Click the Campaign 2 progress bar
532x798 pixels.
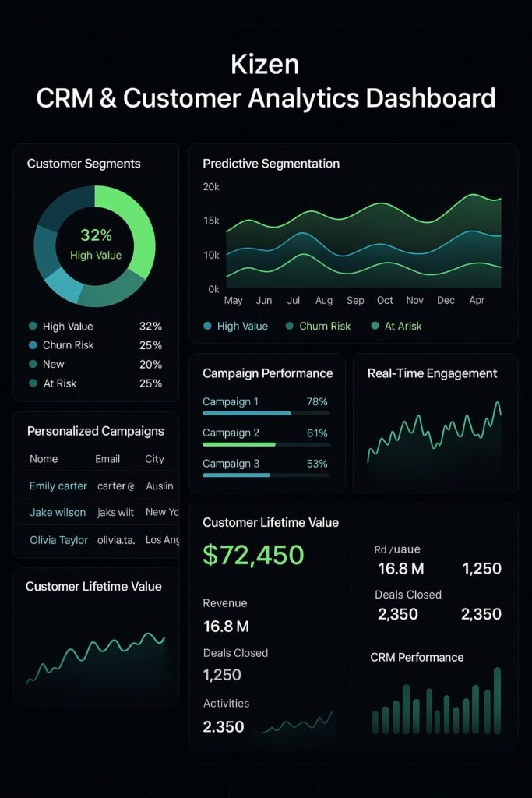point(266,444)
